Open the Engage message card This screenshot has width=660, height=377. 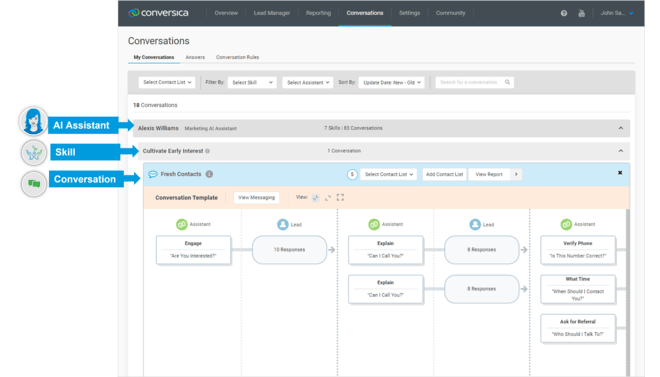[193, 250]
